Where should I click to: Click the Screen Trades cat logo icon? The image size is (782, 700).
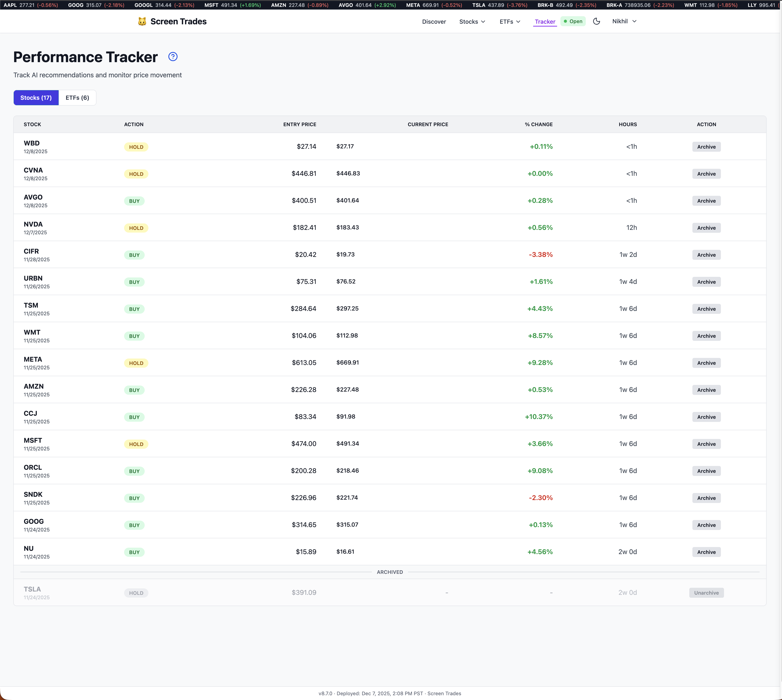(142, 22)
